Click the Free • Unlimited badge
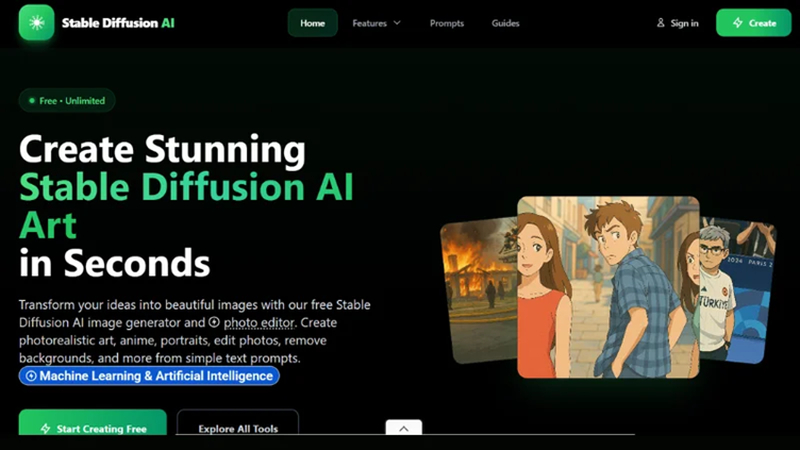800x450 pixels. click(67, 101)
